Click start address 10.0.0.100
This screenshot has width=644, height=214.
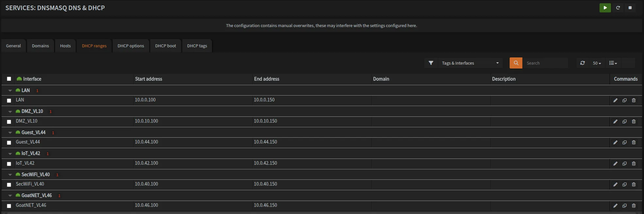(x=145, y=100)
